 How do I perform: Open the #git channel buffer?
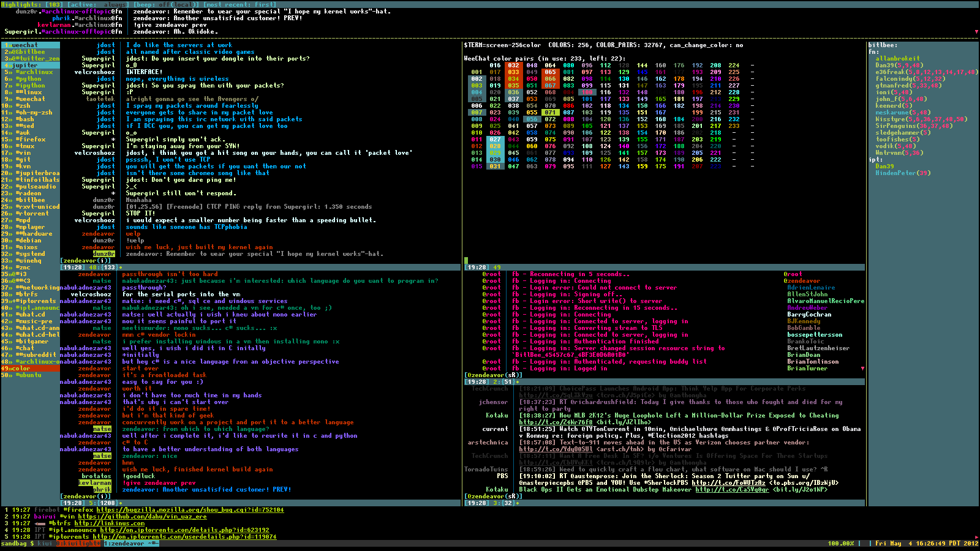coord(30,160)
